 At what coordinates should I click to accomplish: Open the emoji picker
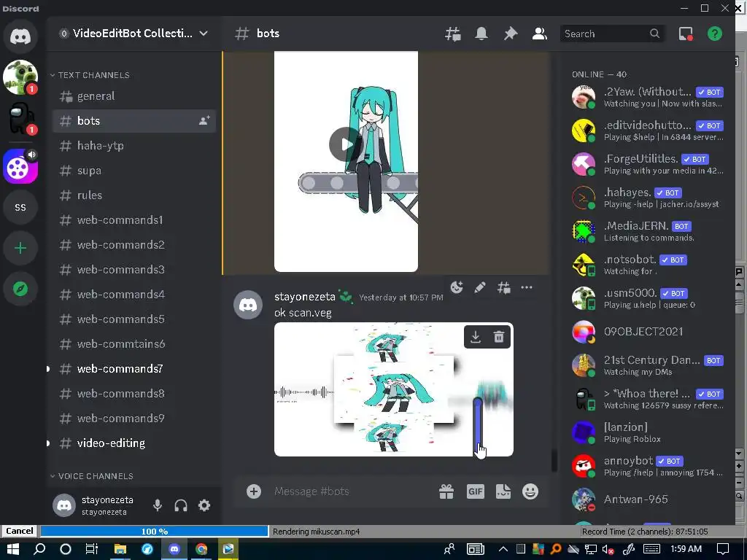point(530,491)
